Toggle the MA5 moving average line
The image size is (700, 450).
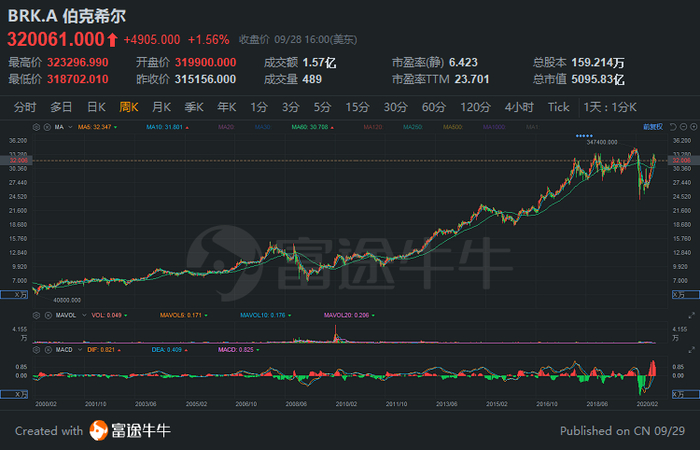(x=97, y=127)
